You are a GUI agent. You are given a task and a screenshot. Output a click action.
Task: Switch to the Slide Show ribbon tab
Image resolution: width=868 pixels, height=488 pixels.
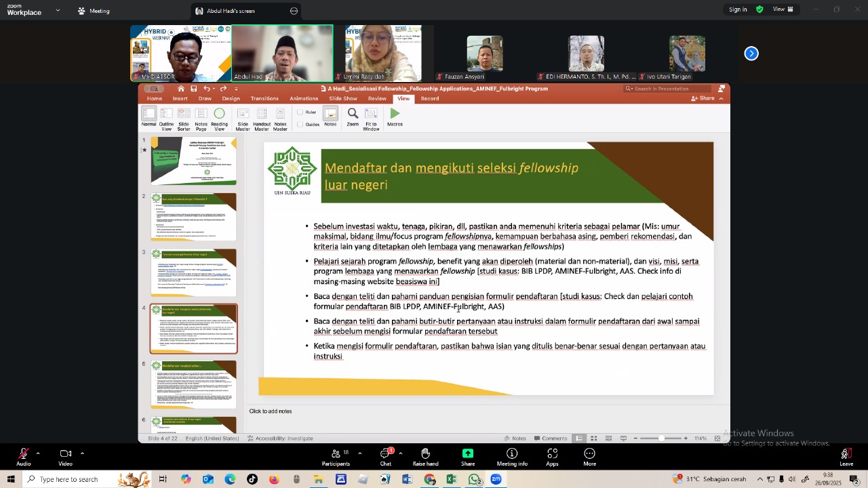tap(343, 99)
